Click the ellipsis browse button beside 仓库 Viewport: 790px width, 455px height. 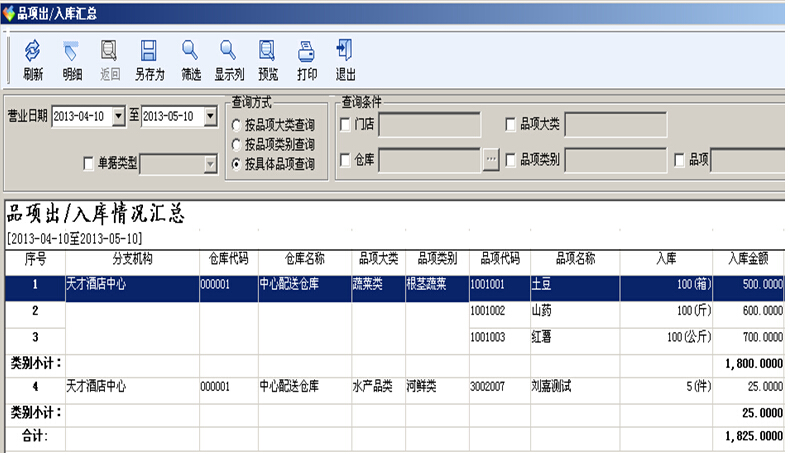click(490, 159)
